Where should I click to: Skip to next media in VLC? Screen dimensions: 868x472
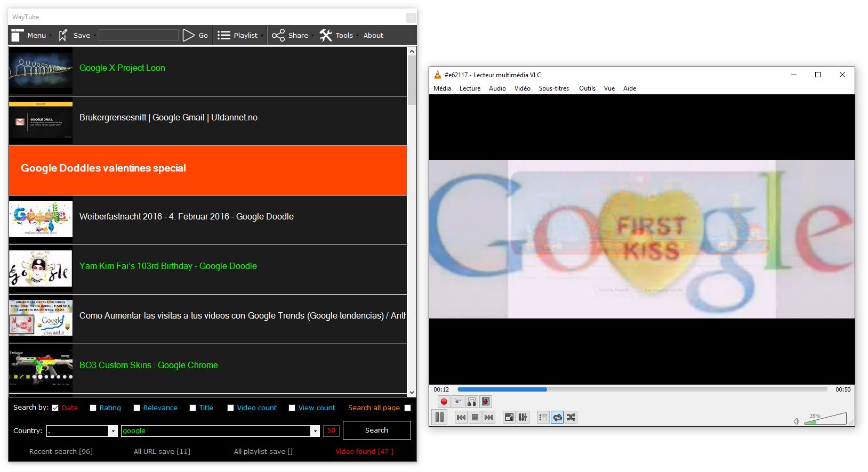(489, 417)
